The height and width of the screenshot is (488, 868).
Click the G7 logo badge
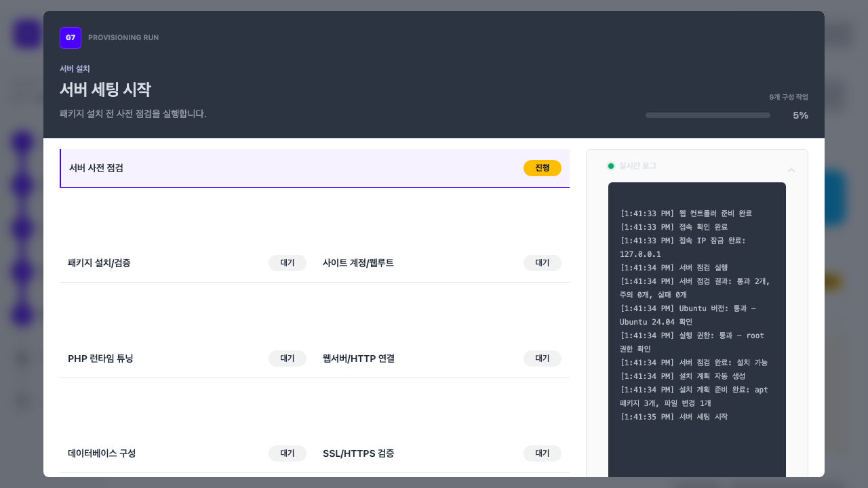click(71, 38)
